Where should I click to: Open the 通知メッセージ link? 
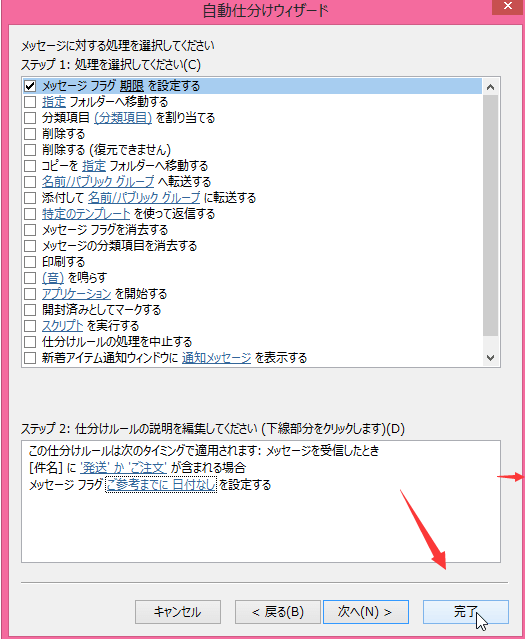(216, 358)
